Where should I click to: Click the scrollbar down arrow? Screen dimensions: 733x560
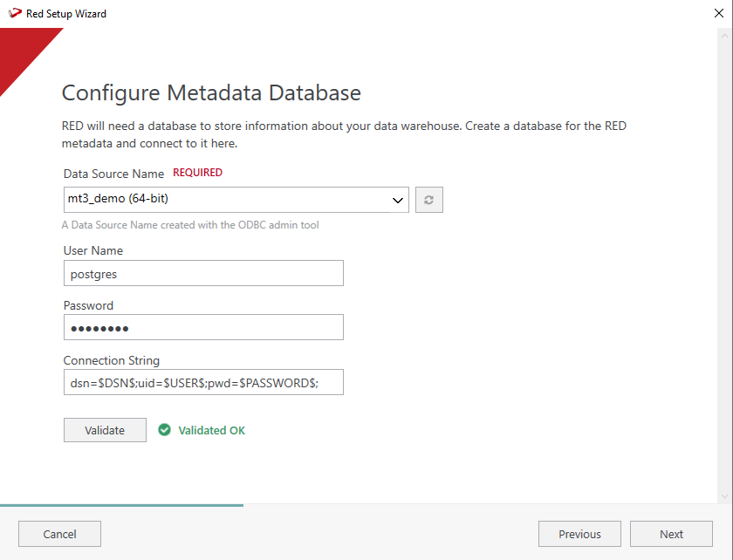coord(724,495)
